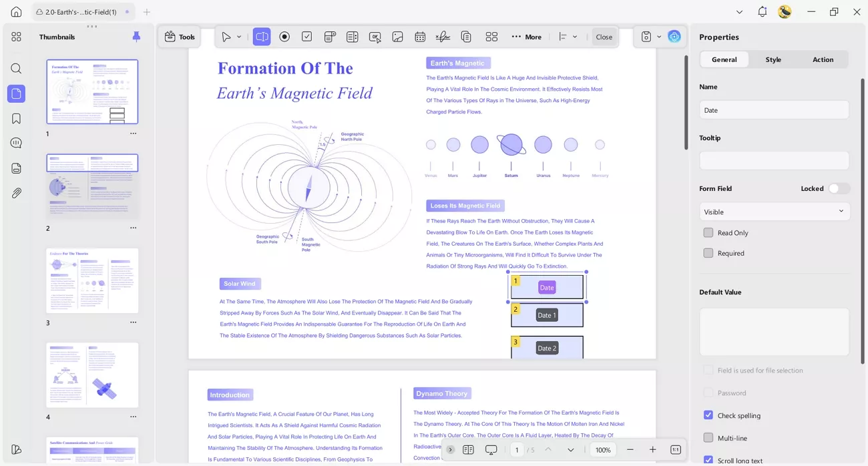The width and height of the screenshot is (868, 466).
Task: Expand the pointer tool options arrow
Action: 239,37
